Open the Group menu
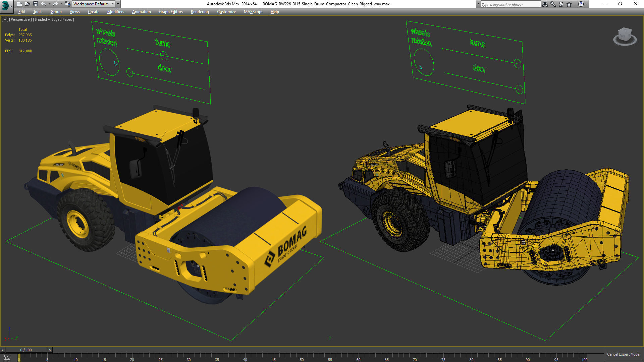Image resolution: width=644 pixels, height=362 pixels. pos(56,12)
